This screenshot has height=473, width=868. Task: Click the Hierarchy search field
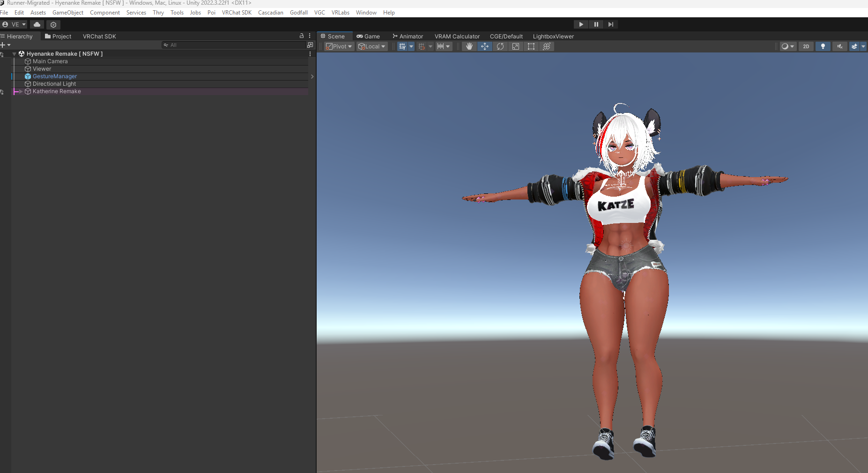click(x=233, y=45)
